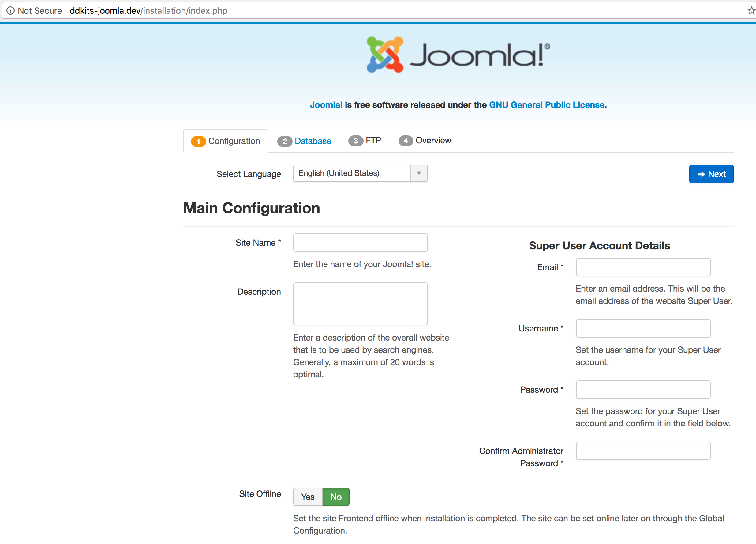Image resolution: width=756 pixels, height=544 pixels.
Task: Click the Not Secure label
Action: pyautogui.click(x=40, y=11)
